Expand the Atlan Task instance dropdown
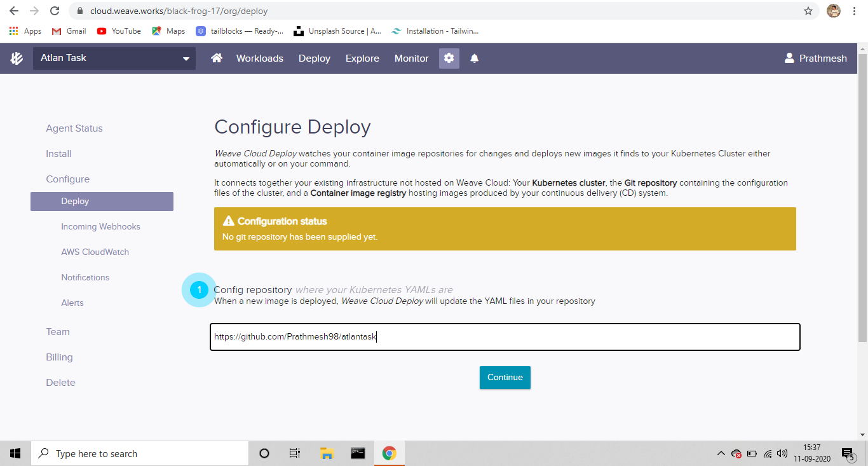Image resolution: width=868 pixels, height=466 pixels. point(114,58)
